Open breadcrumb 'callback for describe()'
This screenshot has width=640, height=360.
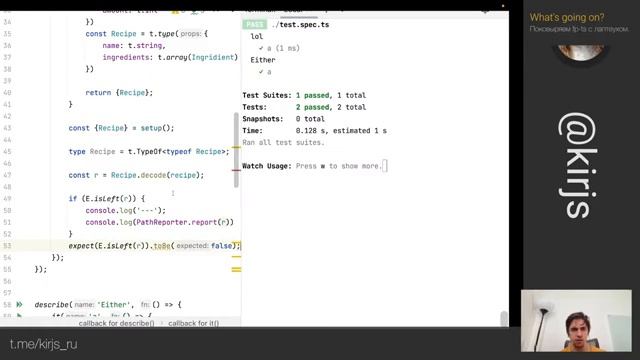click(116, 323)
